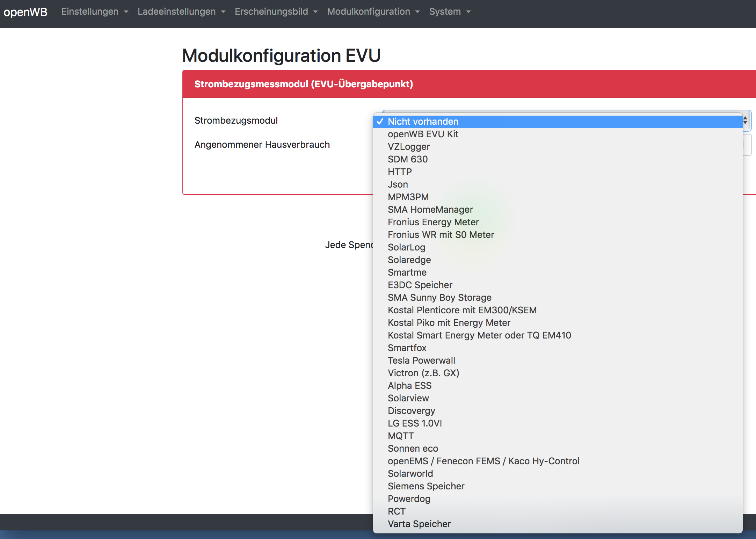Open the Einstellungen menu
Image resolution: width=756 pixels, height=539 pixels.
click(94, 12)
